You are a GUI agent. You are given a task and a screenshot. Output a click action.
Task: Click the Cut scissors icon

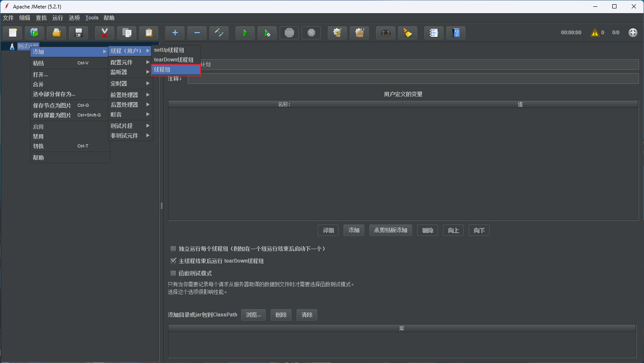pyautogui.click(x=105, y=33)
